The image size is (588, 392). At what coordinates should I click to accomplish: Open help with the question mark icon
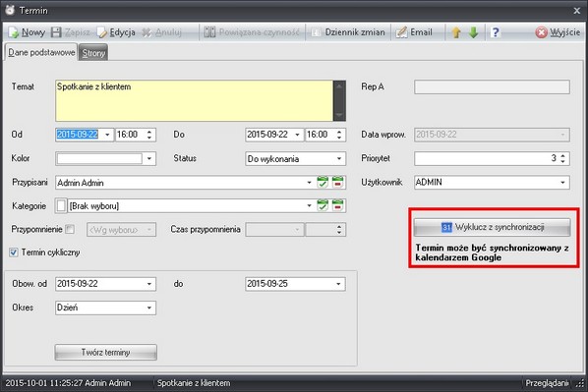[x=495, y=32]
